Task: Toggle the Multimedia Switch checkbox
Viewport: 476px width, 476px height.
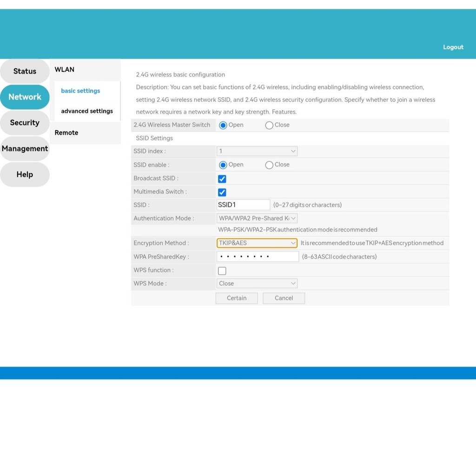Action: pos(222,192)
